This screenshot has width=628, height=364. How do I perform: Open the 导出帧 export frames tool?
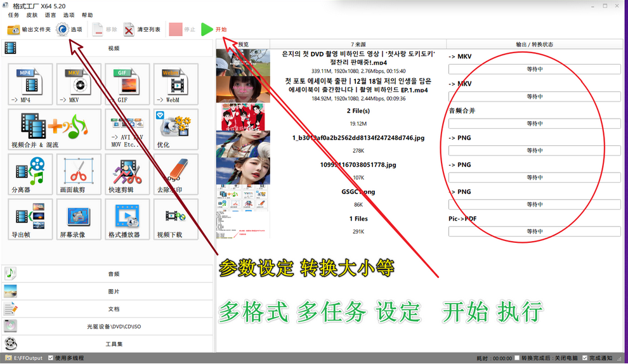[x=30, y=219]
